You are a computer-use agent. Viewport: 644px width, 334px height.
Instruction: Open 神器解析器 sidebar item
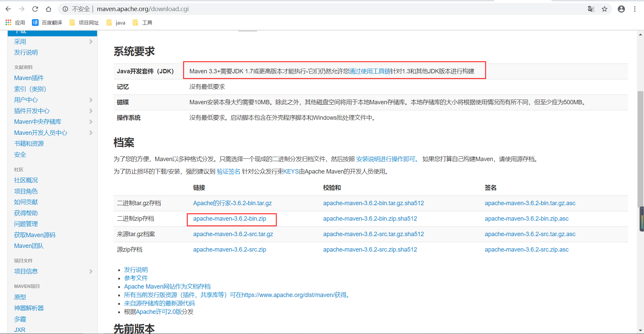tap(29, 308)
